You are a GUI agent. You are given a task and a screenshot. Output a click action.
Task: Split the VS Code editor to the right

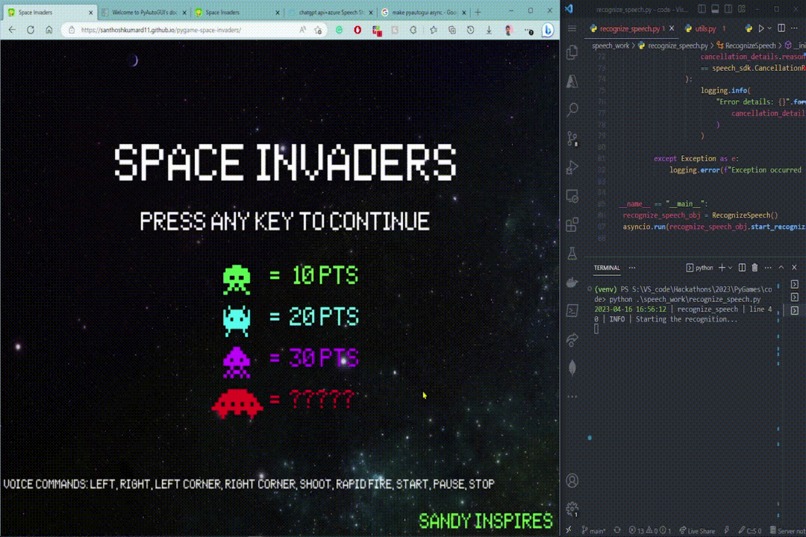pyautogui.click(x=781, y=29)
